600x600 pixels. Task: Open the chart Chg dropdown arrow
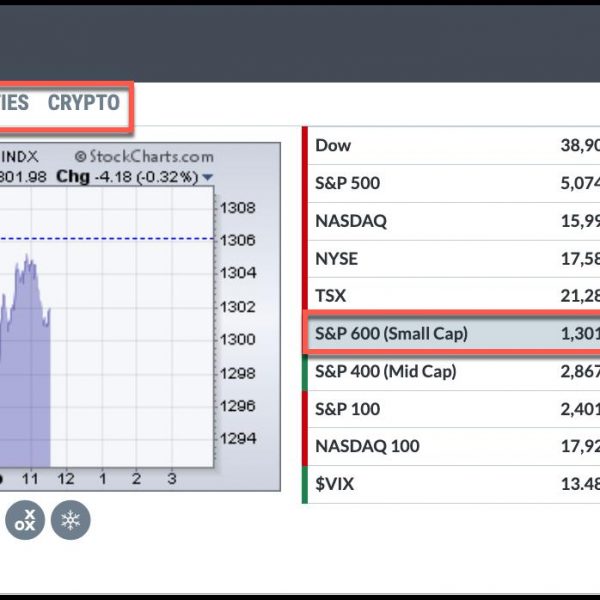(x=207, y=177)
